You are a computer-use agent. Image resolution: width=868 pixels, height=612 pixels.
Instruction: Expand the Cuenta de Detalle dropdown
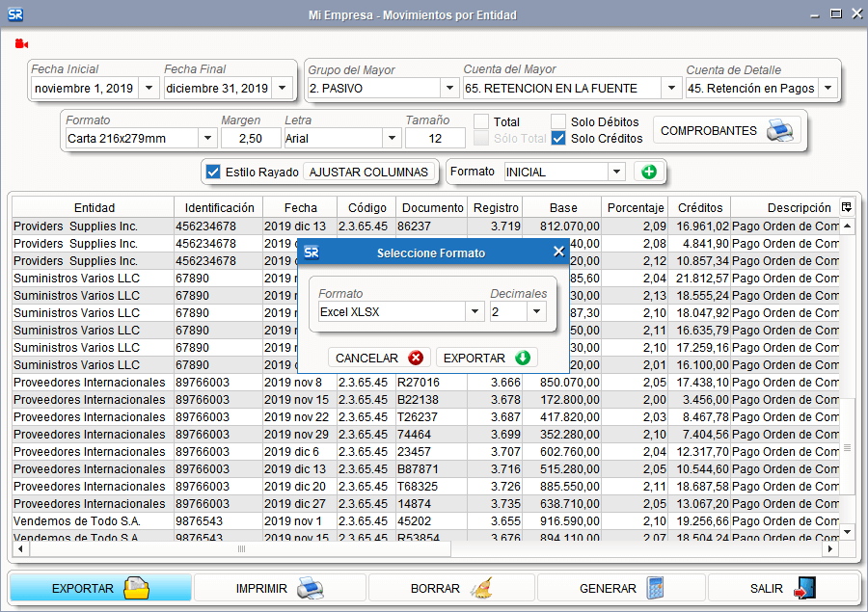[827, 88]
